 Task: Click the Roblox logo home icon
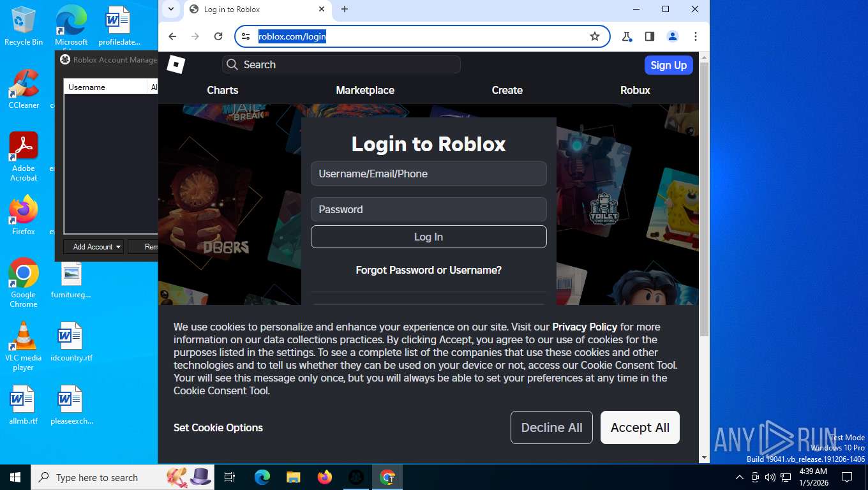176,64
